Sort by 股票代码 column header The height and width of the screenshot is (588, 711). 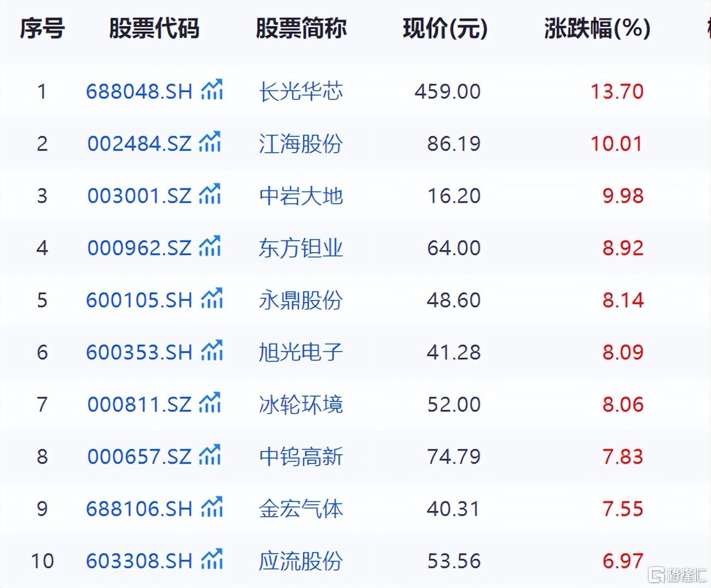tap(154, 28)
